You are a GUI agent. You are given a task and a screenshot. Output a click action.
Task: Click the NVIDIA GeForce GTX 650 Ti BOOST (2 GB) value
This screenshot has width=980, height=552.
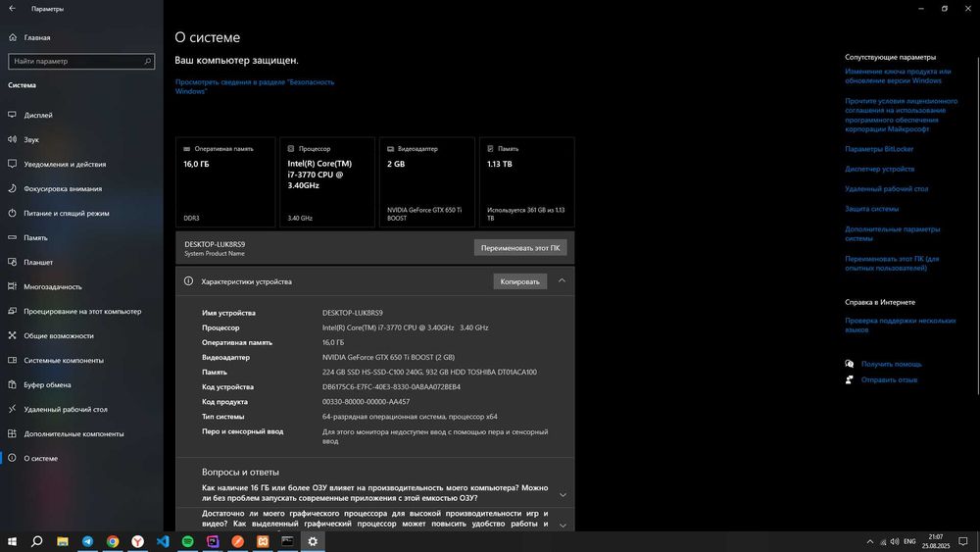[388, 357]
